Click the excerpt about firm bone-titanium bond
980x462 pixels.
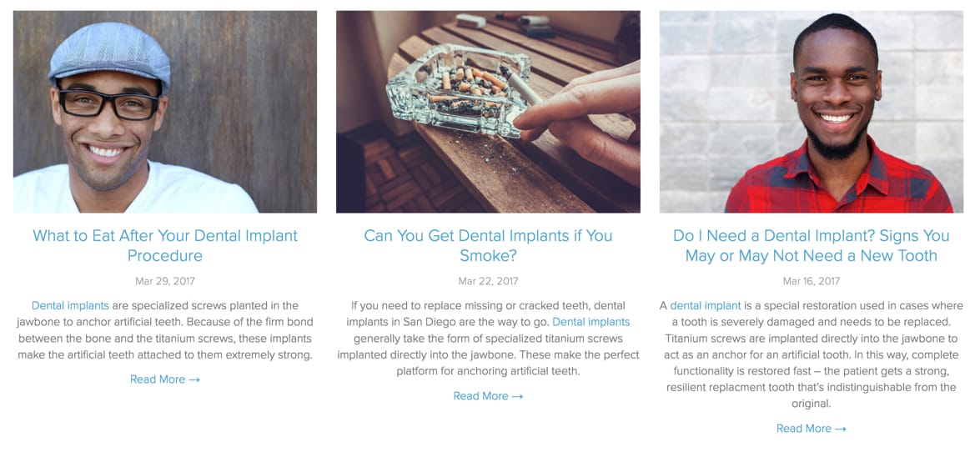pyautogui.click(x=165, y=330)
